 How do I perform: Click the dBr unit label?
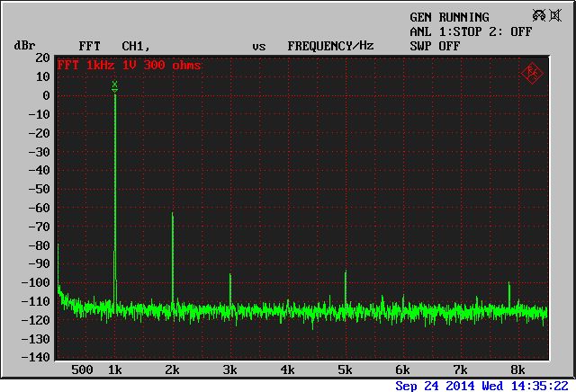click(x=24, y=46)
